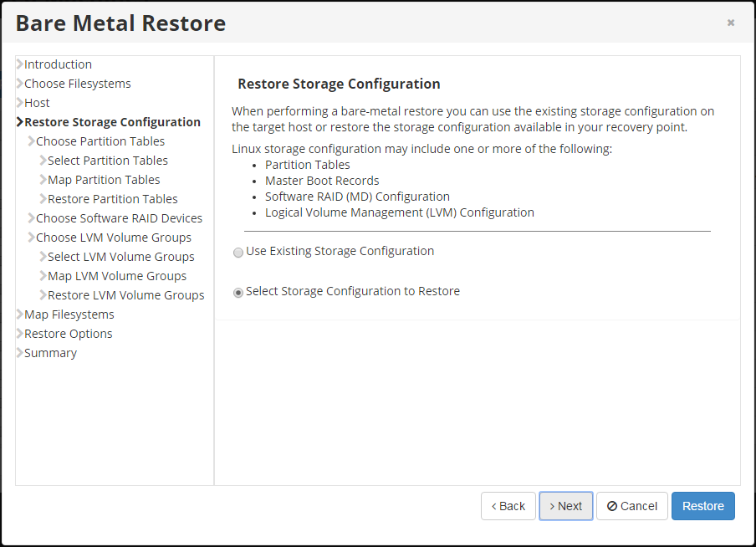Select Storage Configuration to Restore radio option
Viewport: 756px width, 547px height.
[x=238, y=293]
